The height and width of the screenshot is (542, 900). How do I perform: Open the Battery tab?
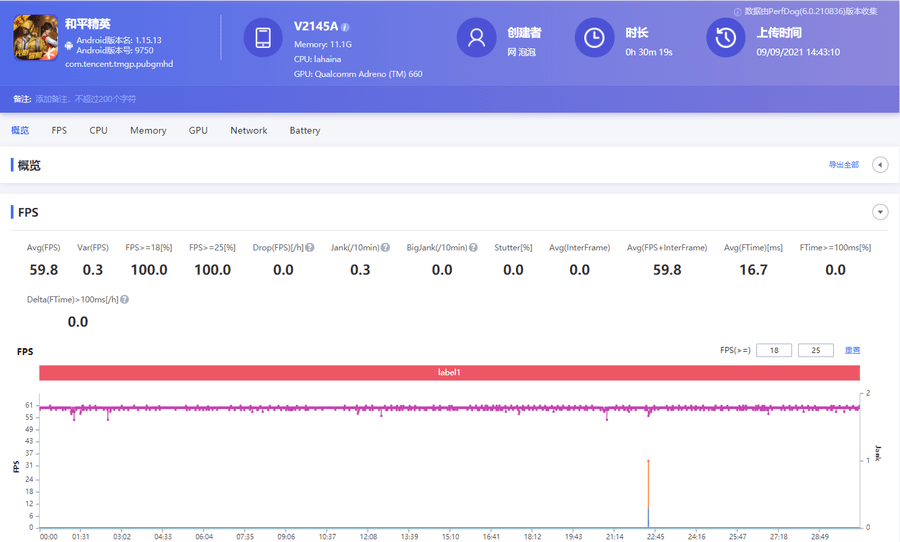[x=305, y=130]
